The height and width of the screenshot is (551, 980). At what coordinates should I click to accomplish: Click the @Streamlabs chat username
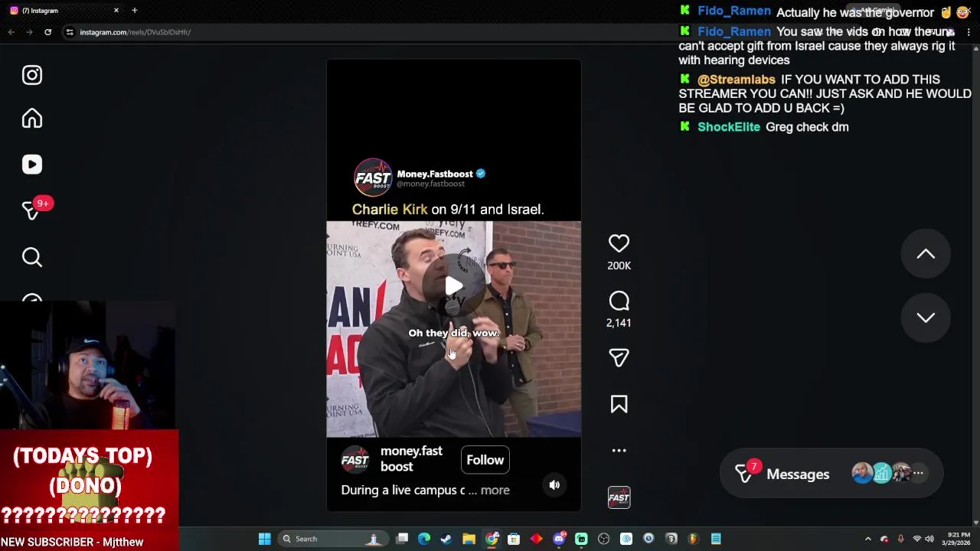[737, 80]
